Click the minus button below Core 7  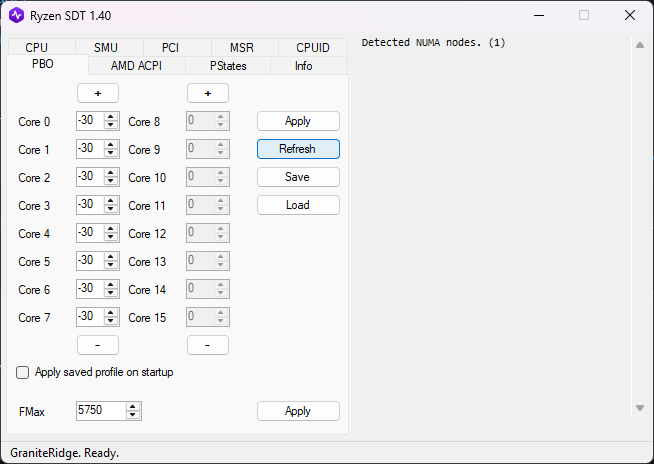pos(98,345)
